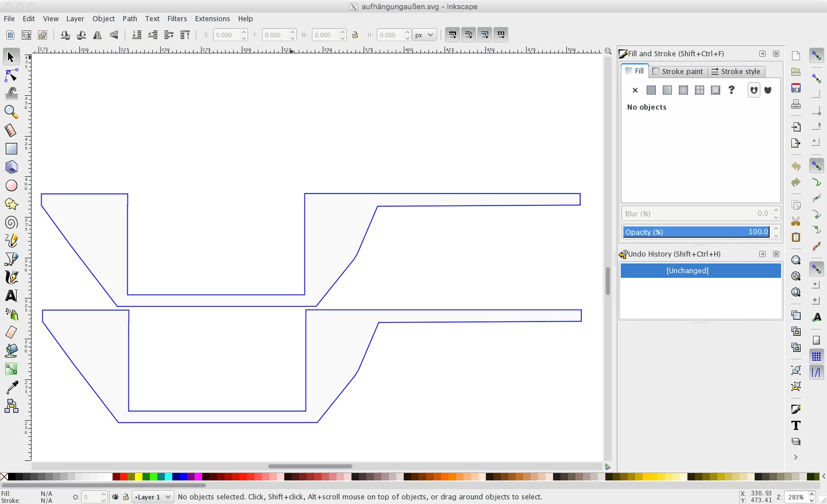Click Flip horizontal icon
Viewport: 827px width, 504px height.
tap(98, 35)
